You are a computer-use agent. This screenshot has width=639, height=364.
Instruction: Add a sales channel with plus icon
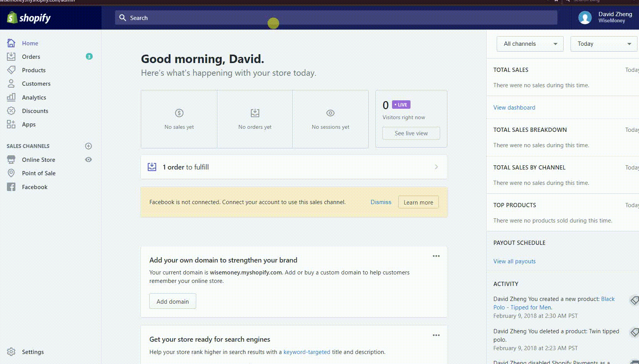[x=88, y=146]
